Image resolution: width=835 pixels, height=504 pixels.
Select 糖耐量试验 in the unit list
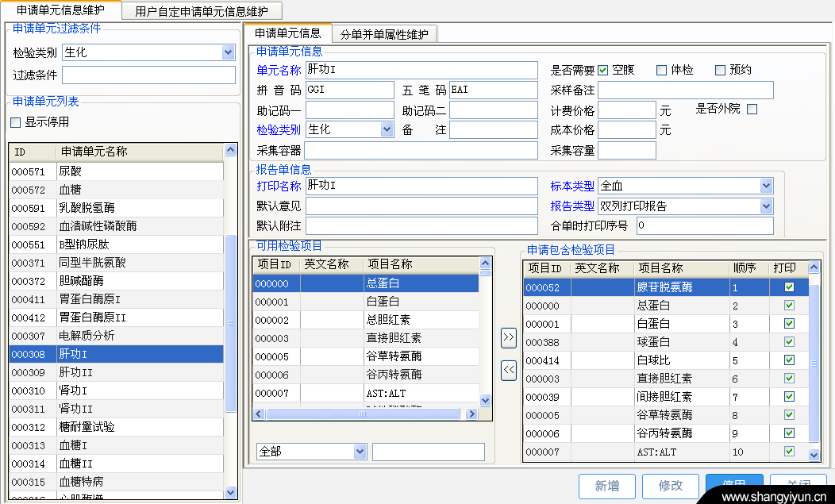tap(116, 427)
